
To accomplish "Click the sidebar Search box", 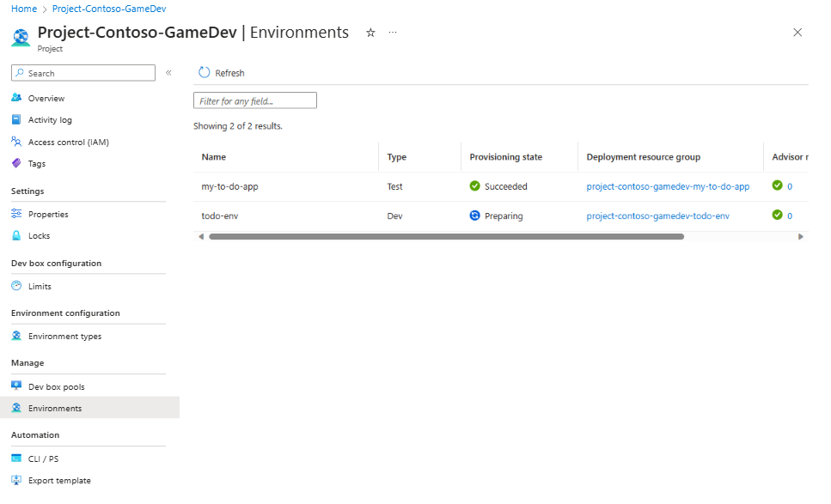I will [83, 73].
